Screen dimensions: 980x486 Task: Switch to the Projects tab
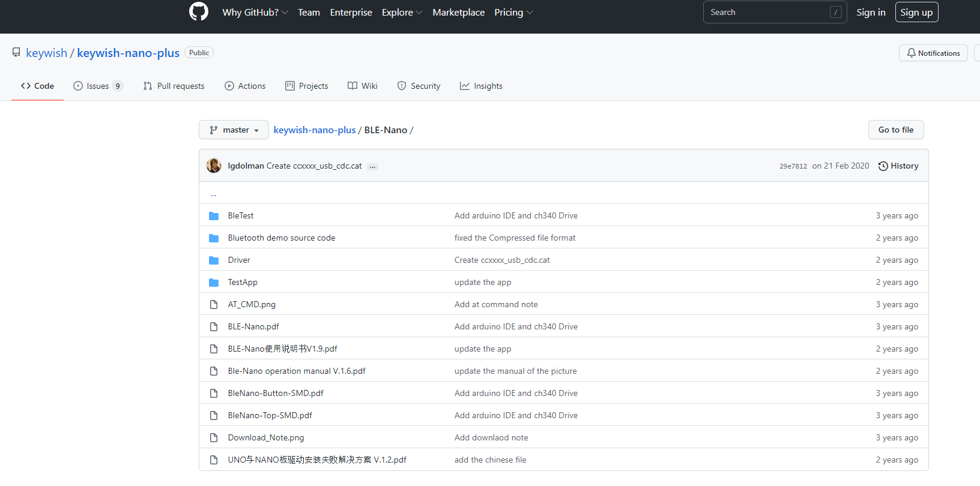[306, 86]
